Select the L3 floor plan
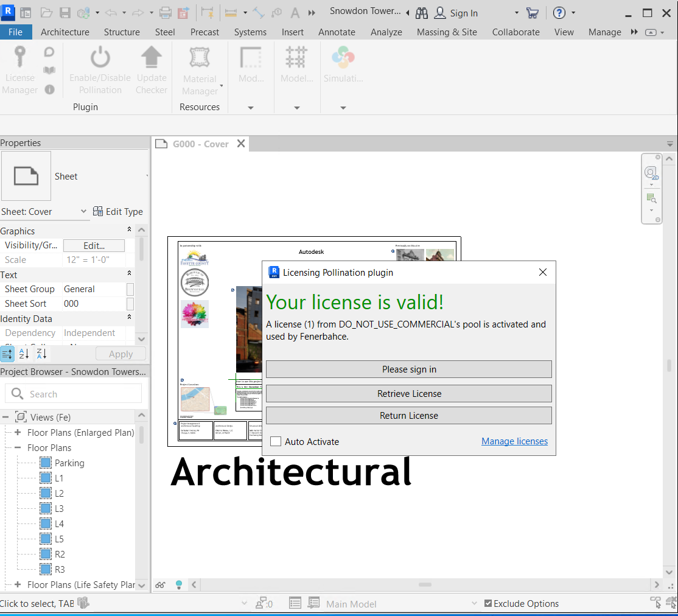678x616 pixels. tap(59, 509)
